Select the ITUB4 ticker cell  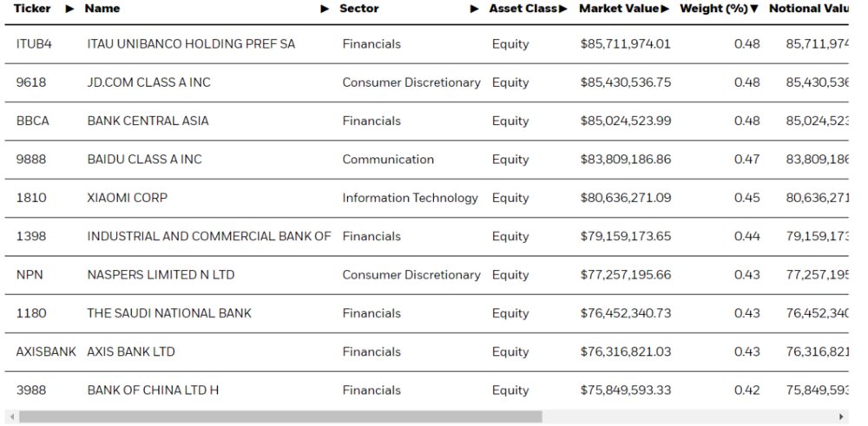coord(34,44)
